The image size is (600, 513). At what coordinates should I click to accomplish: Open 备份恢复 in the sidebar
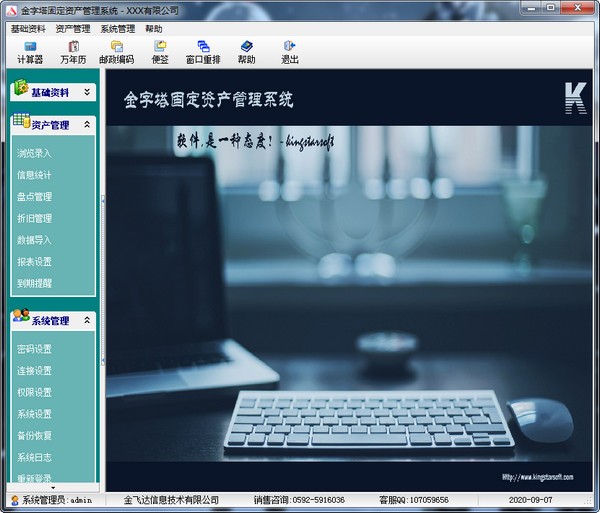(34, 436)
